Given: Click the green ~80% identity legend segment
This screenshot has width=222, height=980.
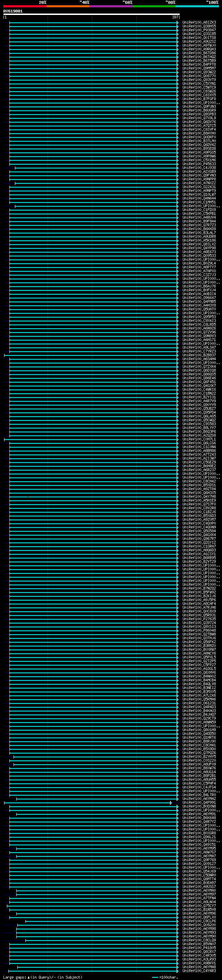Looking at the screenshot, I should [x=154, y=6].
